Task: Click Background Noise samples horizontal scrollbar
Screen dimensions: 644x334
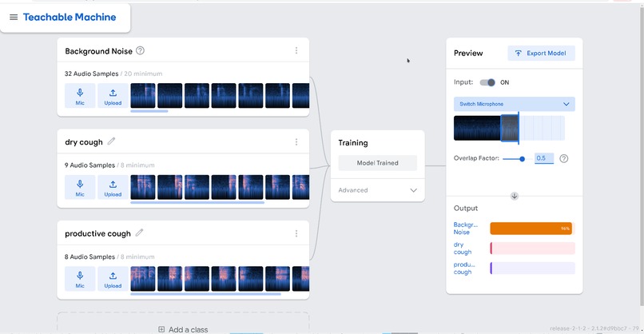Action: click(x=149, y=111)
